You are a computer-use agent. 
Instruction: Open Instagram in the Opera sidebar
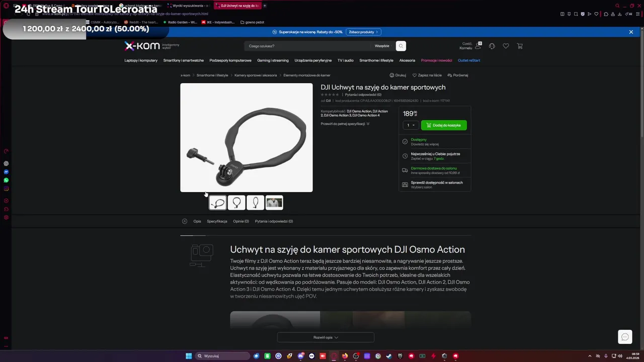pyautogui.click(x=6, y=189)
